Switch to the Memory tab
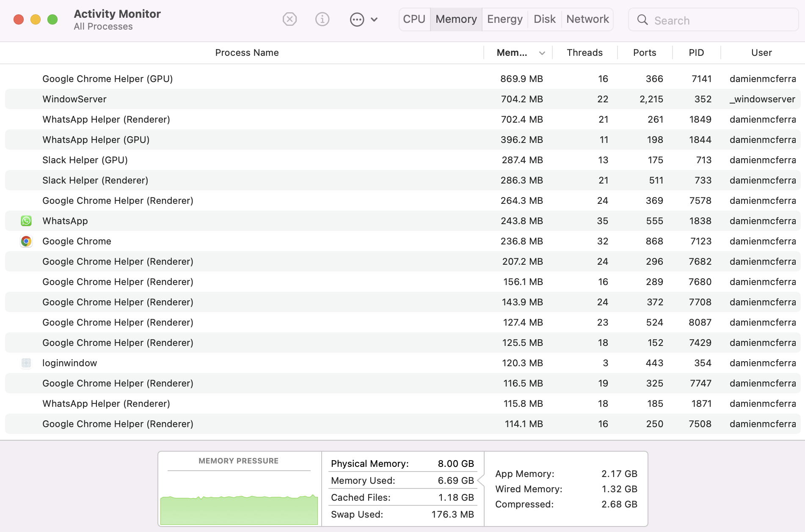This screenshot has height=532, width=805. tap(456, 19)
